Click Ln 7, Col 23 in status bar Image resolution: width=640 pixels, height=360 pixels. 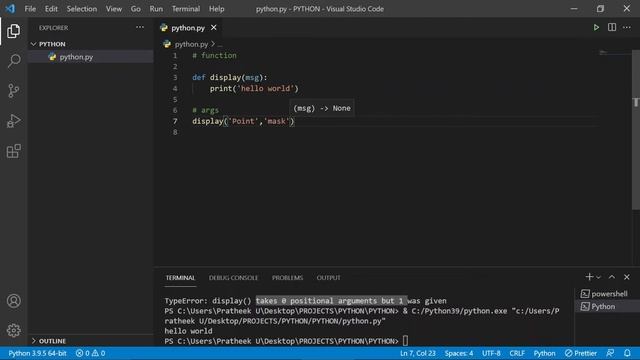click(x=418, y=353)
